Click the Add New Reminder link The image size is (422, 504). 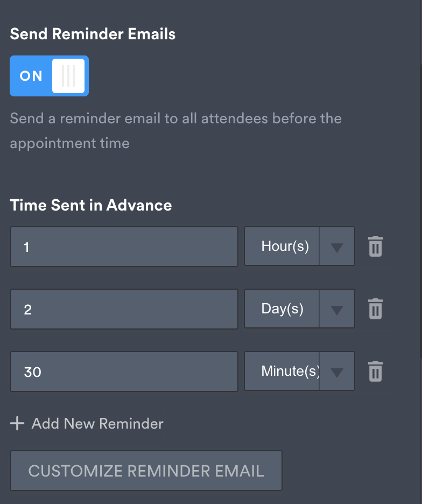coord(97,423)
